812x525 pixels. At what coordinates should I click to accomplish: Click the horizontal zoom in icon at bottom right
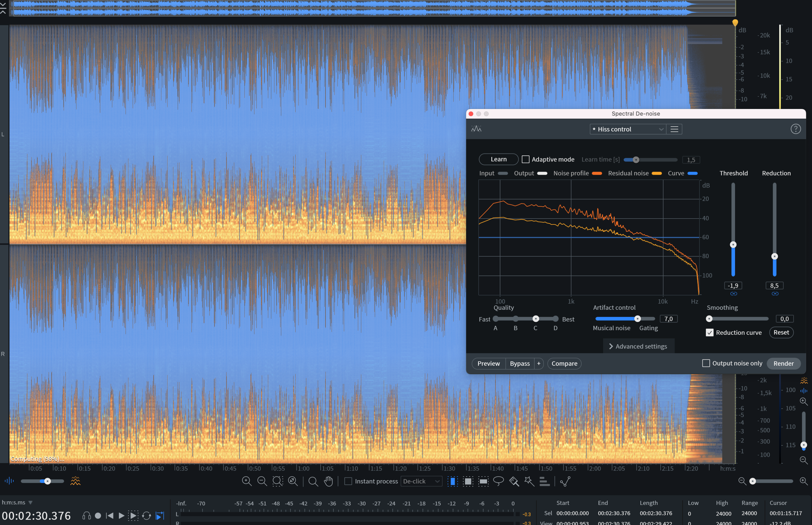coord(804,481)
